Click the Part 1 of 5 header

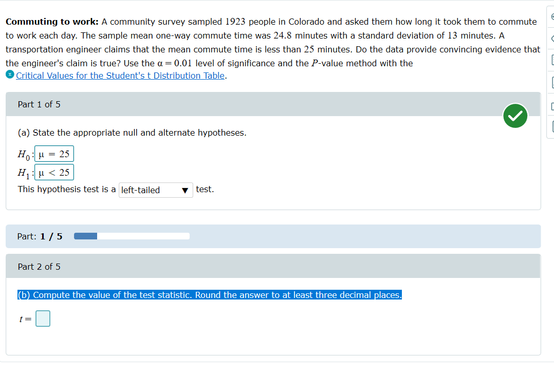pos(39,104)
